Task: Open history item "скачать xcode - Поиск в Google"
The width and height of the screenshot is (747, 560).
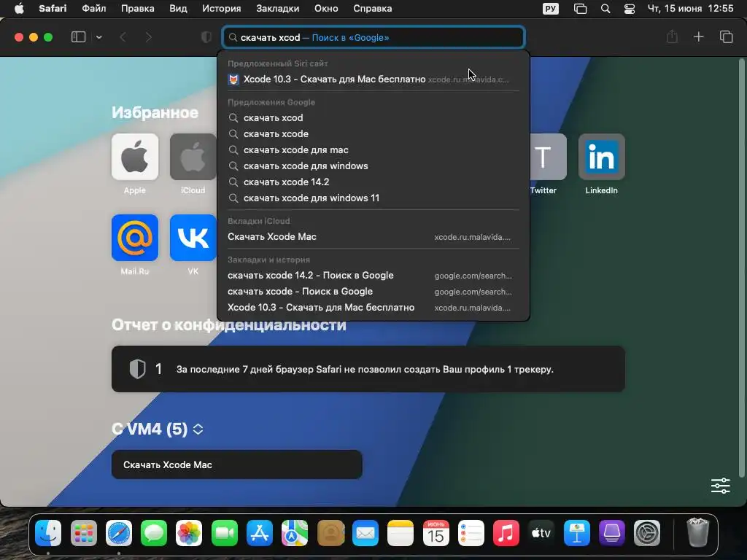Action: pyautogui.click(x=373, y=292)
